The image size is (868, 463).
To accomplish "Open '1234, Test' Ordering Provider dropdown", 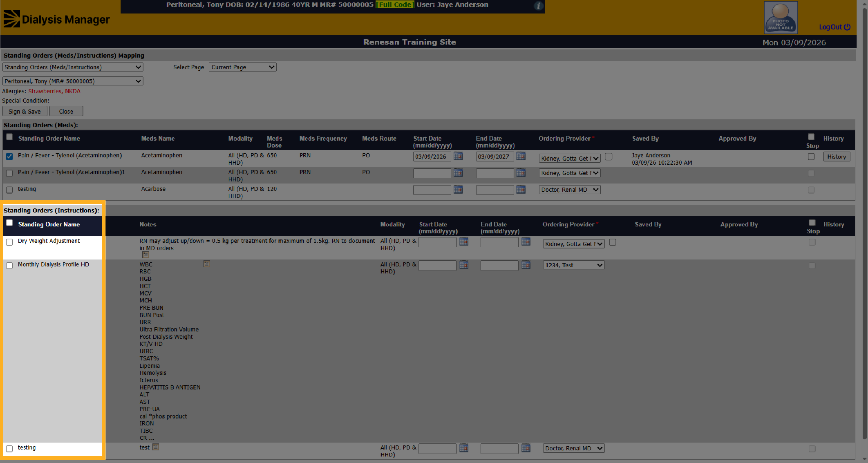I will [x=574, y=265].
